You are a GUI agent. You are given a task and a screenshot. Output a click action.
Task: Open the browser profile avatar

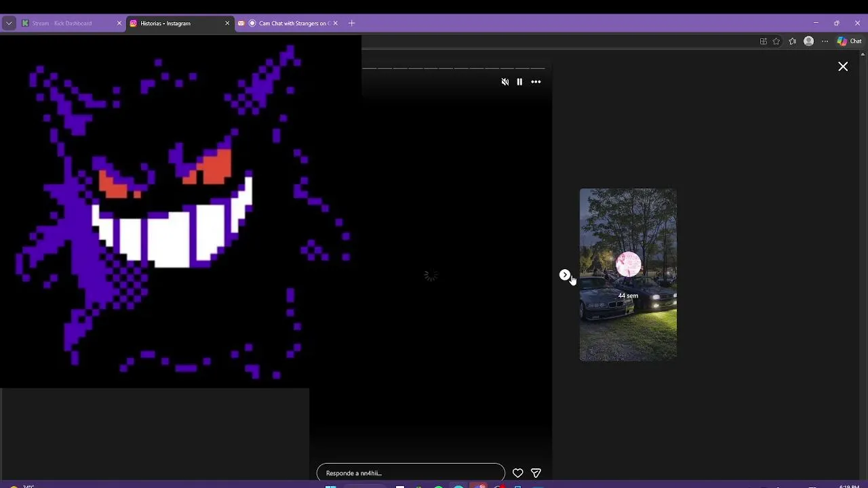[x=808, y=41]
